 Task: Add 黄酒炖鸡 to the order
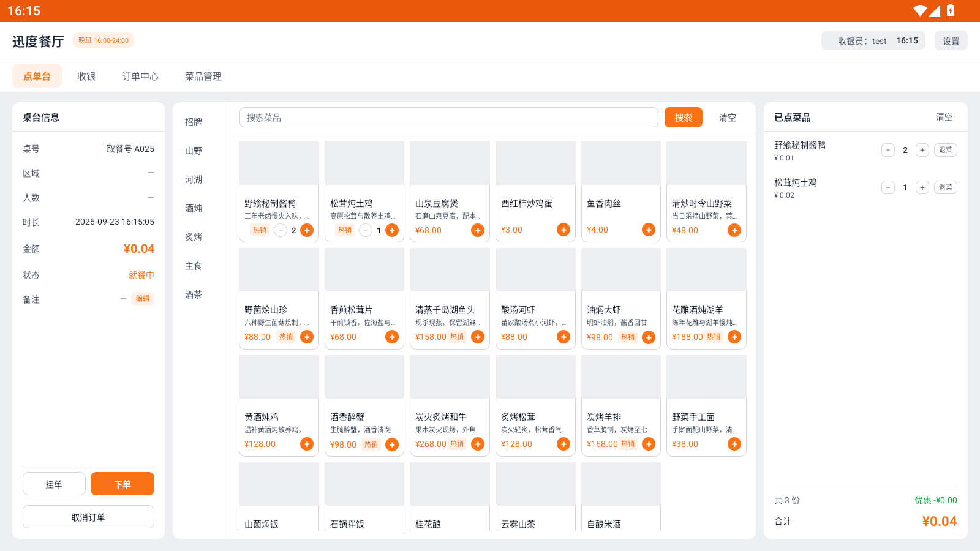click(307, 444)
